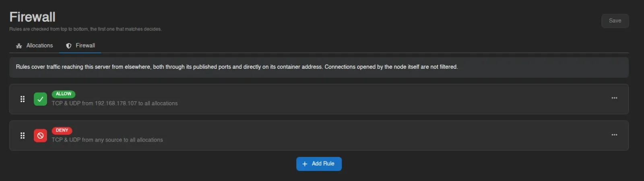The width and height of the screenshot is (644, 181).
Task: Grab the drag handle of the ALLOW rule
Action: [x=23, y=99]
